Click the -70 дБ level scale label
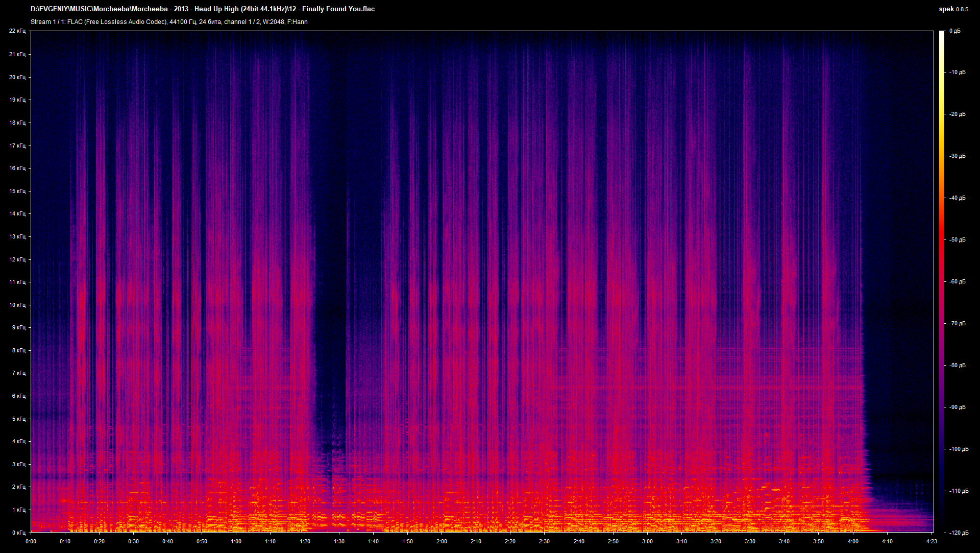Screen dimensions: 980x553 point(958,324)
